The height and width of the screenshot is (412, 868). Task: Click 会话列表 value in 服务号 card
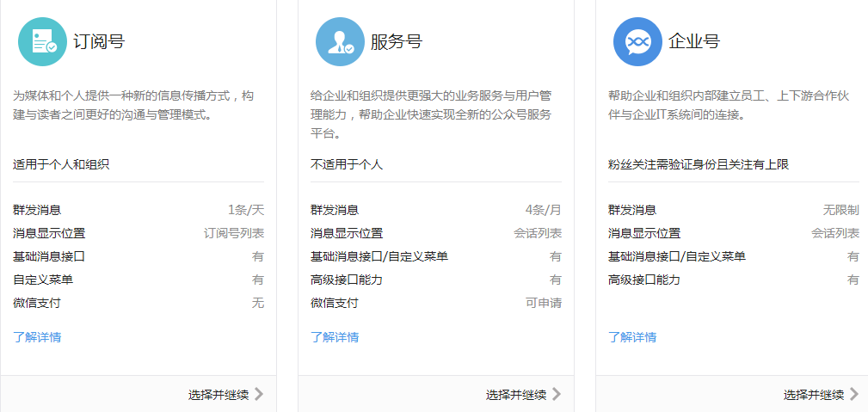[x=538, y=233]
